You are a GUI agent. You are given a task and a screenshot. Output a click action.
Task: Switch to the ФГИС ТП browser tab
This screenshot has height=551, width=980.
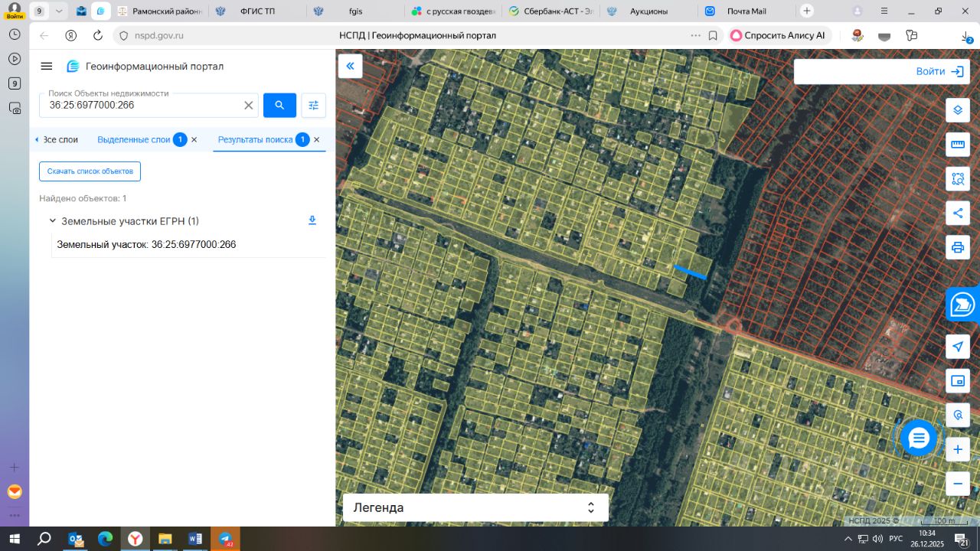point(257,11)
